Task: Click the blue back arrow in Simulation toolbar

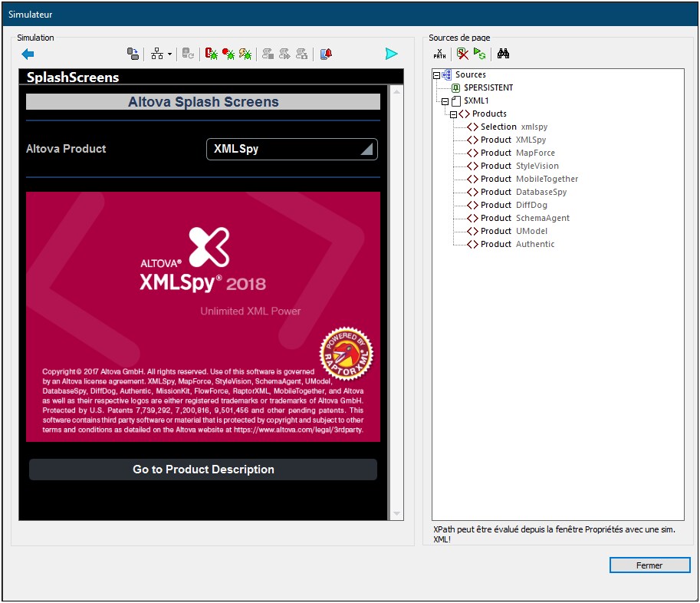Action: (28, 54)
